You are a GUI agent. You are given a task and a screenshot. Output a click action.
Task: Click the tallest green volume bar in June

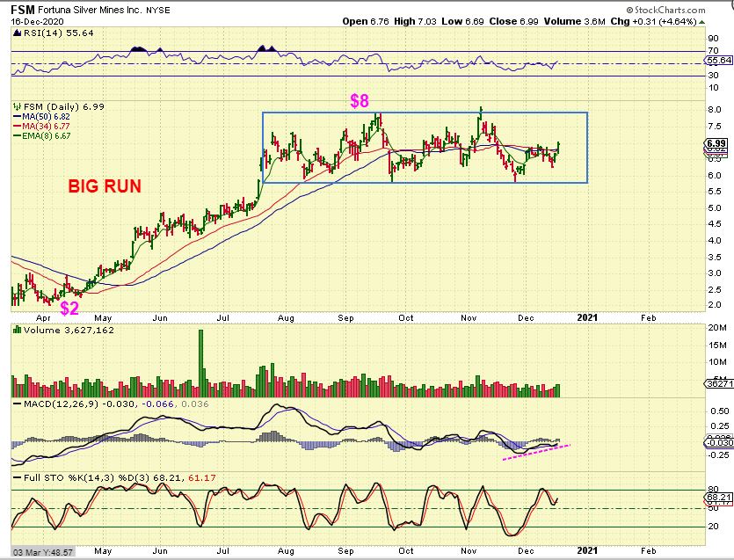point(201,363)
